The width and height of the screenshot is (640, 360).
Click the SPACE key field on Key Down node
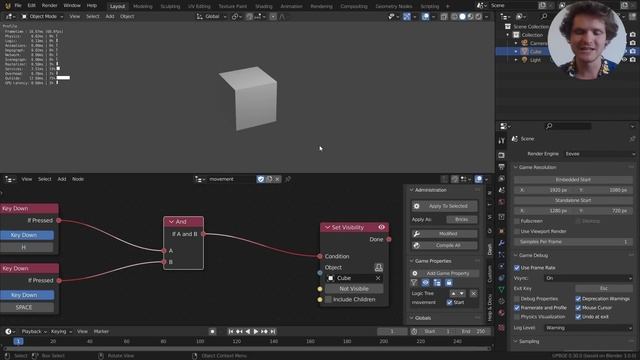[x=27, y=307]
